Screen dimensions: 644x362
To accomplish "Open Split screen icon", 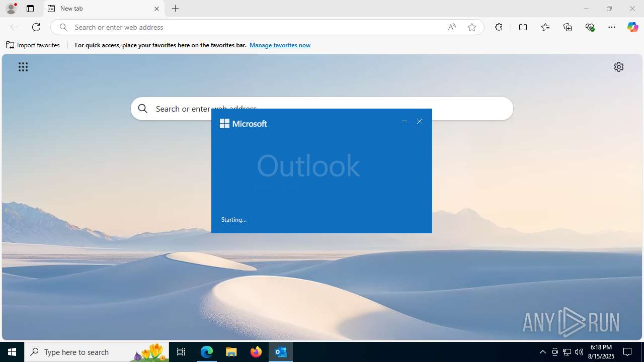I will coord(523,27).
